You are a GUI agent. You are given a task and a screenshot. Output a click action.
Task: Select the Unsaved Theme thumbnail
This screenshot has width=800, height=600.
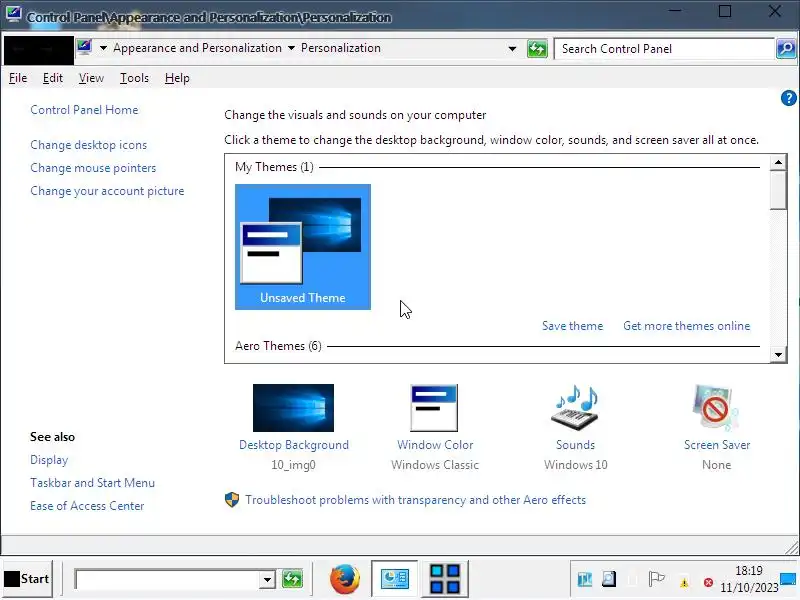click(303, 247)
